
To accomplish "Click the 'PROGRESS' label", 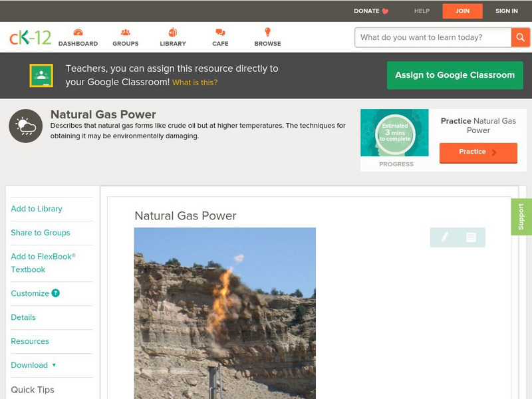I will tap(396, 164).
